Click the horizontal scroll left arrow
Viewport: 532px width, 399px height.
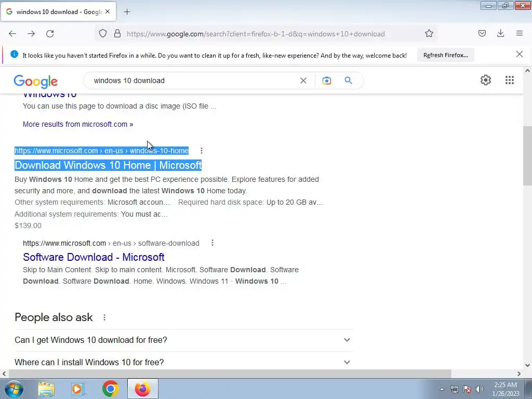[x=4, y=374]
